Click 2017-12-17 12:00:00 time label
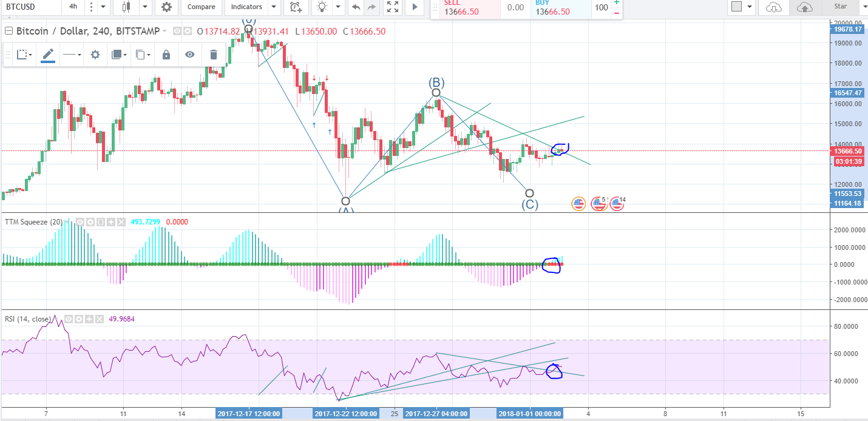The width and height of the screenshot is (868, 421). click(x=249, y=414)
